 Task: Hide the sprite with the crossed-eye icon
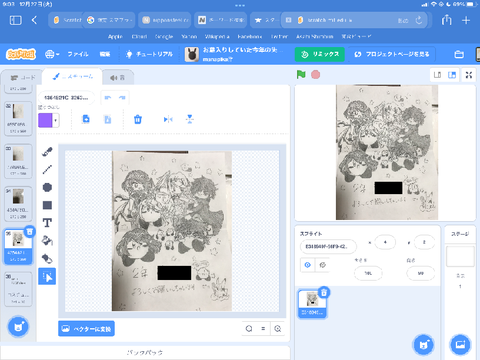[322, 265]
